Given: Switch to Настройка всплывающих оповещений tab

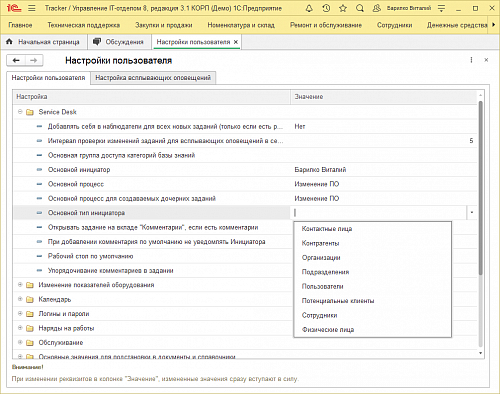Looking at the screenshot, I should pyautogui.click(x=153, y=78).
